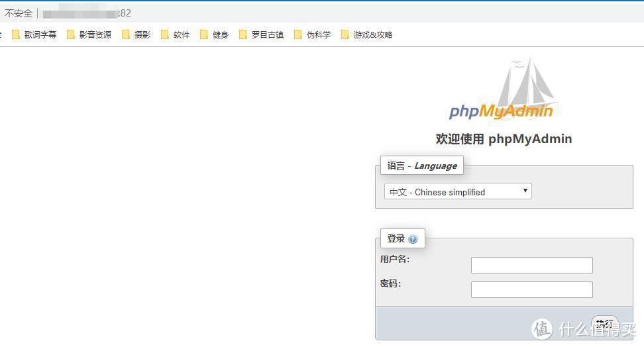
Task: Open the 歌词字幕 bookmark folder
Action: (34, 35)
